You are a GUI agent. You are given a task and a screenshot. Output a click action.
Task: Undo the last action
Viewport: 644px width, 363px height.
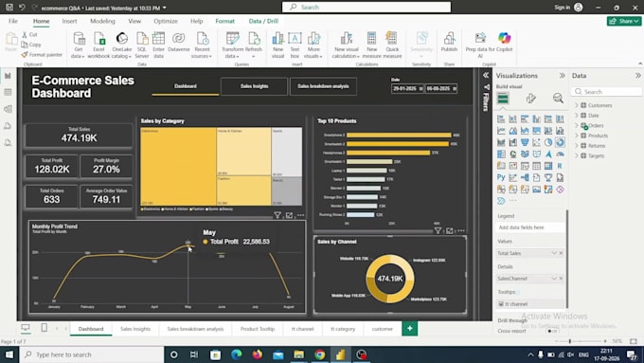22,8
